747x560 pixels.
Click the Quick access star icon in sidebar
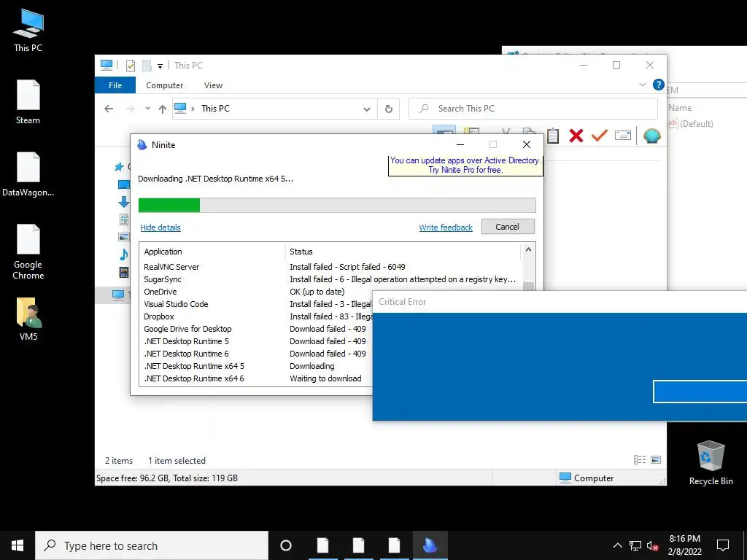click(119, 167)
